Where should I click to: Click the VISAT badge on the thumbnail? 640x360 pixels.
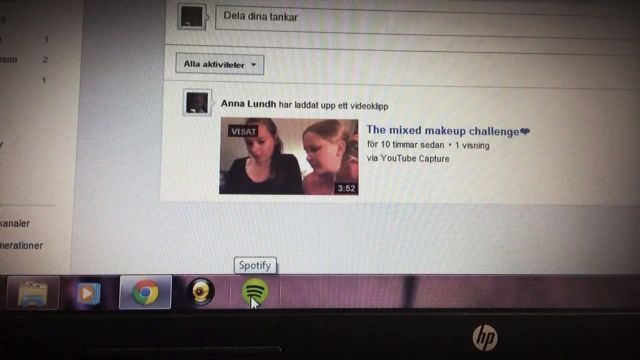click(243, 131)
